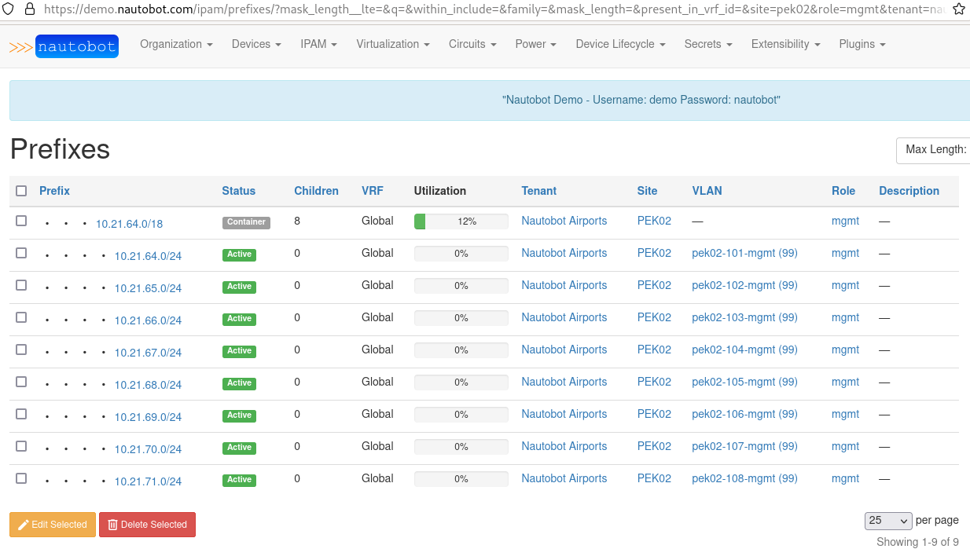Click the Container status badge

(x=246, y=222)
